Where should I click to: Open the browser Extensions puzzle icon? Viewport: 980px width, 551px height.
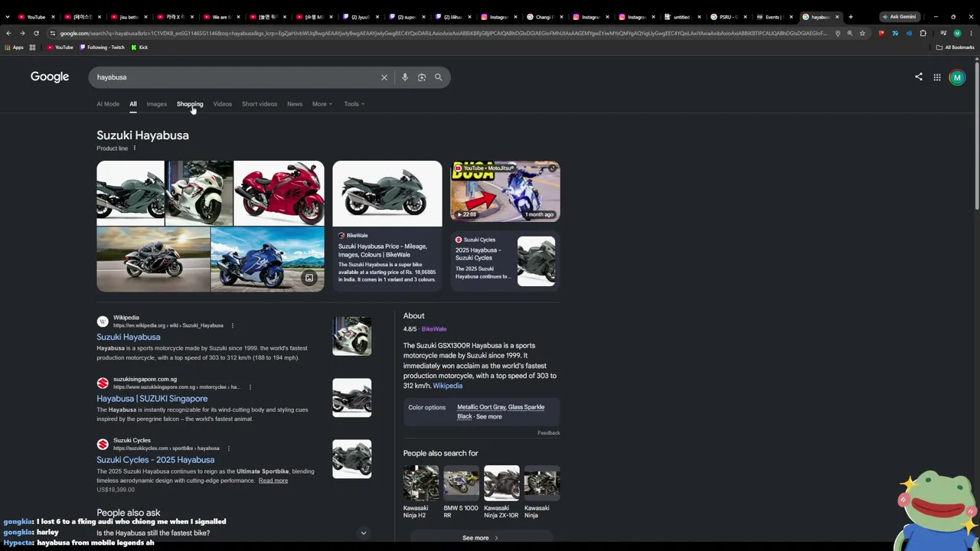click(923, 33)
